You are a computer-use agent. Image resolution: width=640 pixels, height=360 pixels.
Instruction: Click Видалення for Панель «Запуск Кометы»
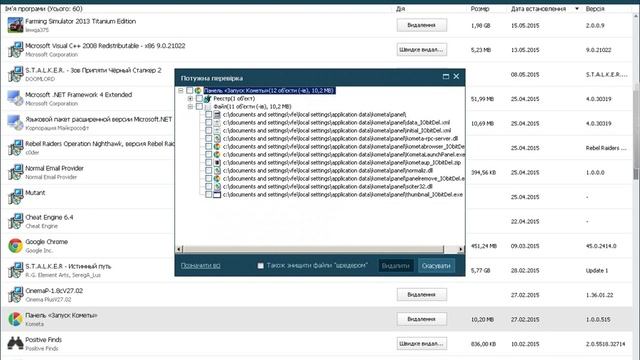422,319
